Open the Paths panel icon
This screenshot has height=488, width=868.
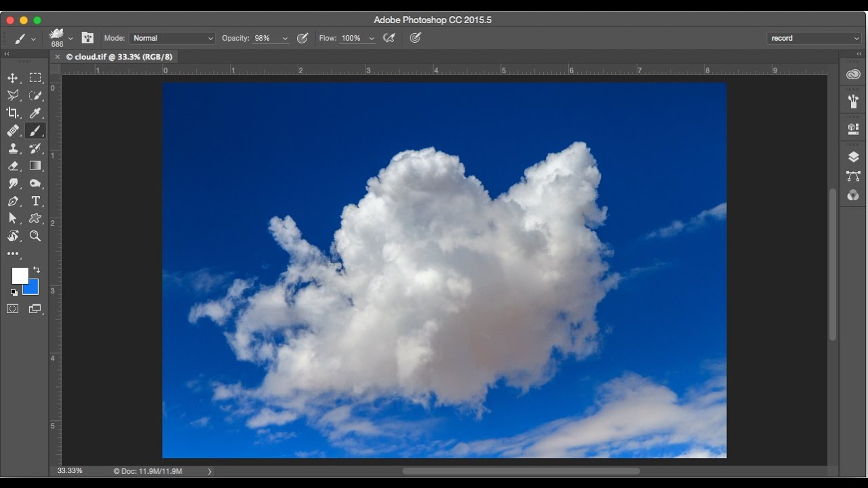tap(854, 176)
